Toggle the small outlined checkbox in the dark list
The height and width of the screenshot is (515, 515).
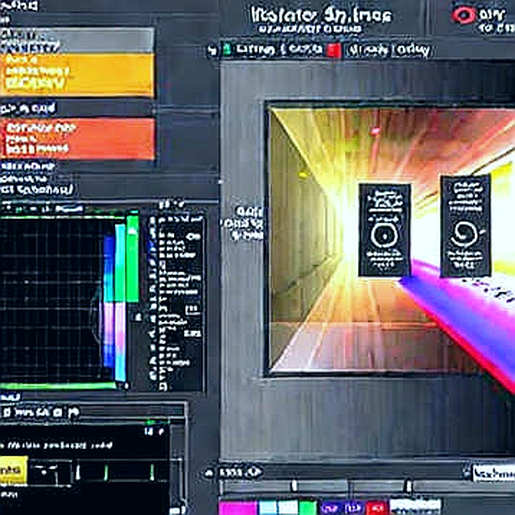coord(193,310)
